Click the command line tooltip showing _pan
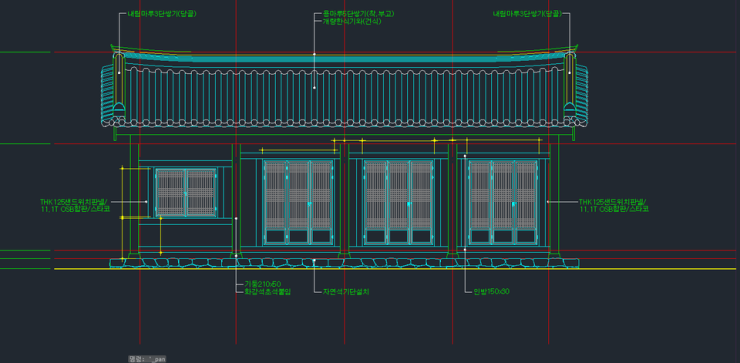The width and height of the screenshot is (740, 363). [x=147, y=359]
